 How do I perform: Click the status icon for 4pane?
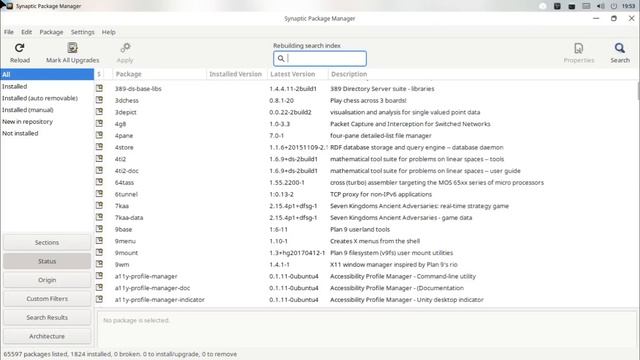click(x=99, y=135)
